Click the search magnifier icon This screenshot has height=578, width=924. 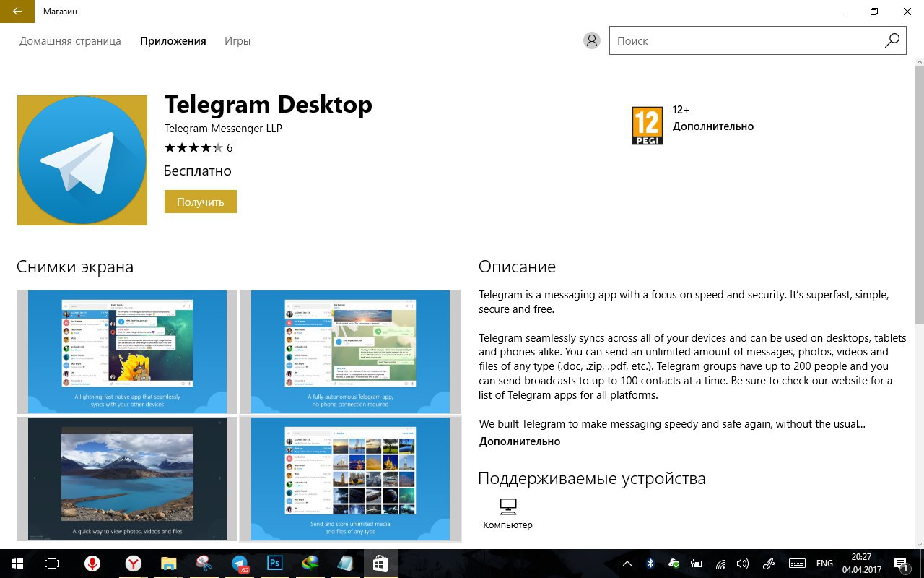892,40
